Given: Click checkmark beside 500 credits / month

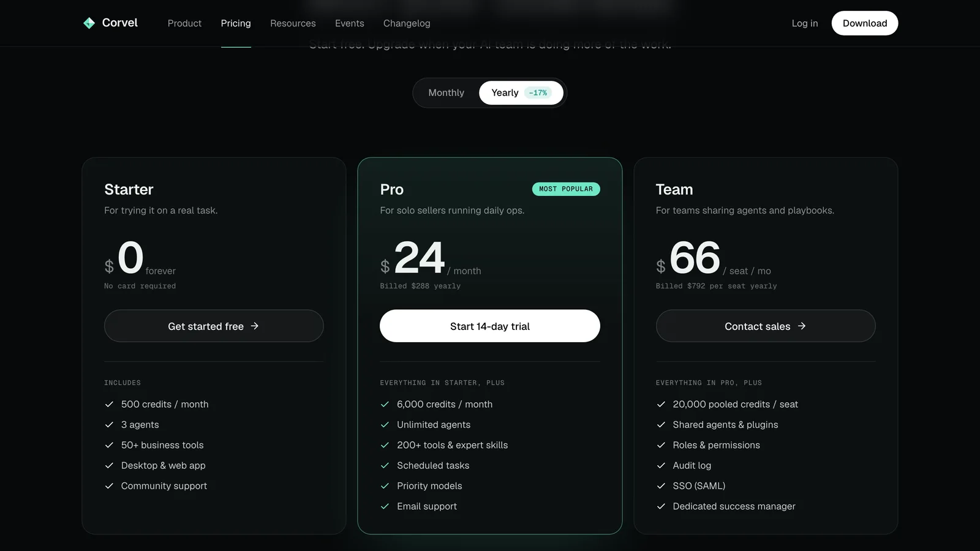Looking at the screenshot, I should tap(109, 404).
